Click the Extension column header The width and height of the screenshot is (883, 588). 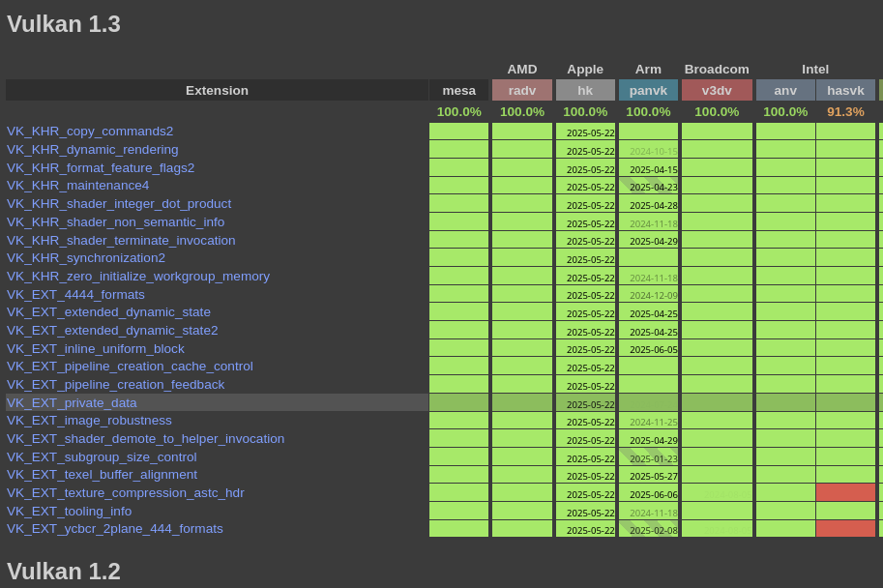[217, 90]
